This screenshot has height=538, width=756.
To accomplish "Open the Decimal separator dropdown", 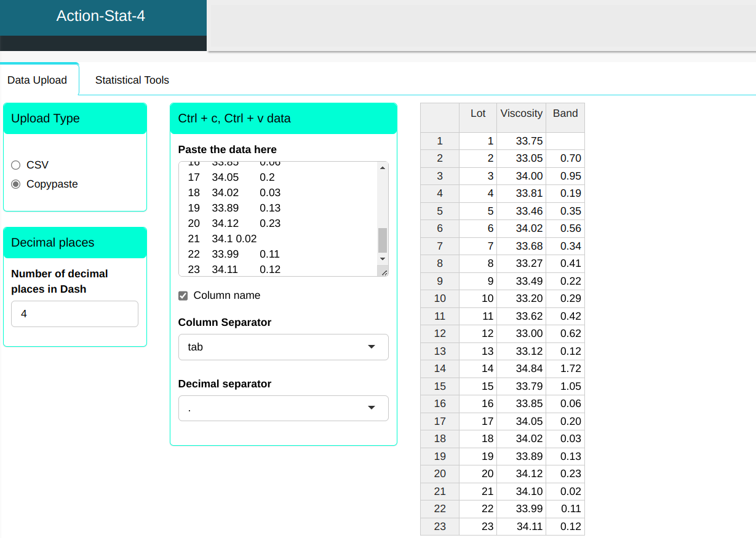I will pyautogui.click(x=283, y=408).
